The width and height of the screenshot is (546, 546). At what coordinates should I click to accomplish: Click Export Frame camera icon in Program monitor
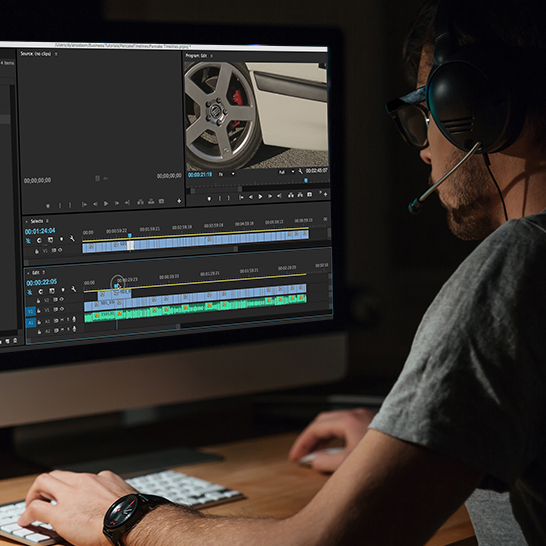tap(309, 195)
